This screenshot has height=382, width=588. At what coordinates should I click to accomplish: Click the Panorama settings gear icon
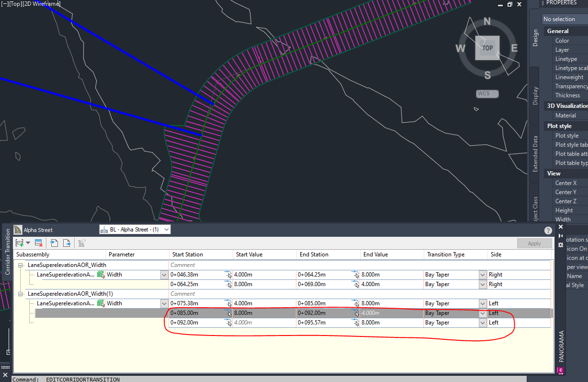(x=560, y=245)
